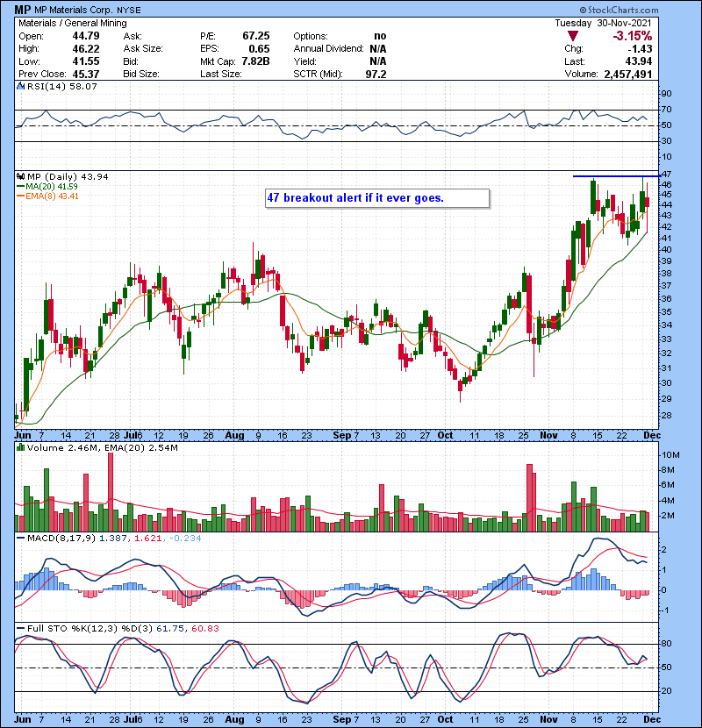Click the 'Sep' label on the bottom date axis
This screenshot has height=728, width=702.
point(342,719)
